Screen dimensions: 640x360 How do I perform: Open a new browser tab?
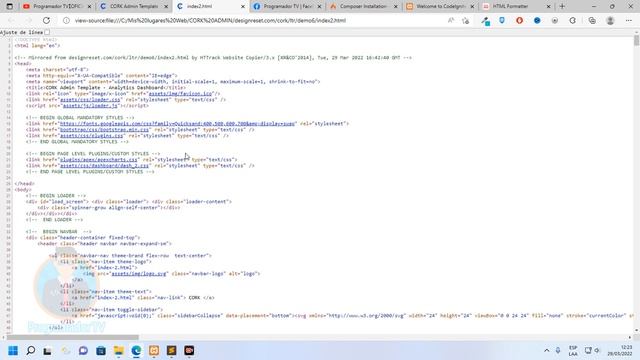[x=562, y=7]
